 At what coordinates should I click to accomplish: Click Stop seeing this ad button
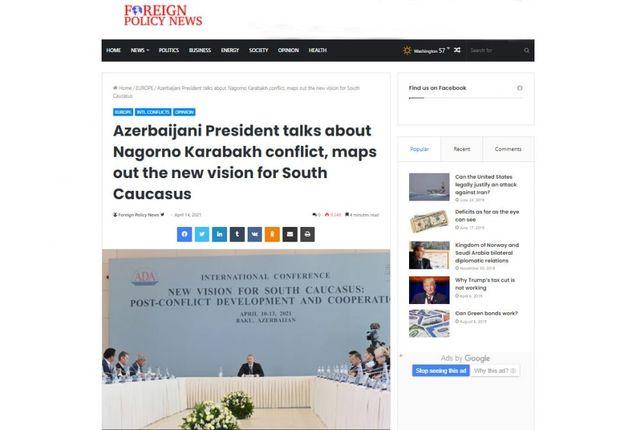pos(441,371)
